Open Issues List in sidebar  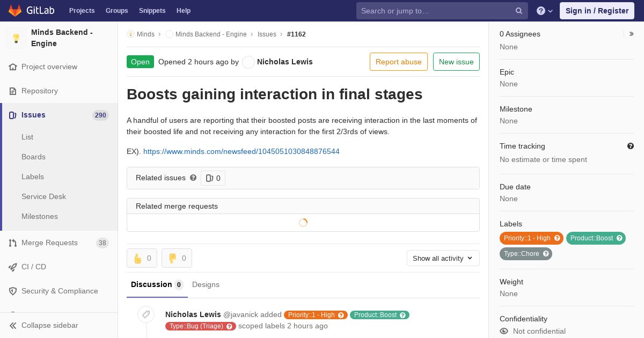[27, 137]
